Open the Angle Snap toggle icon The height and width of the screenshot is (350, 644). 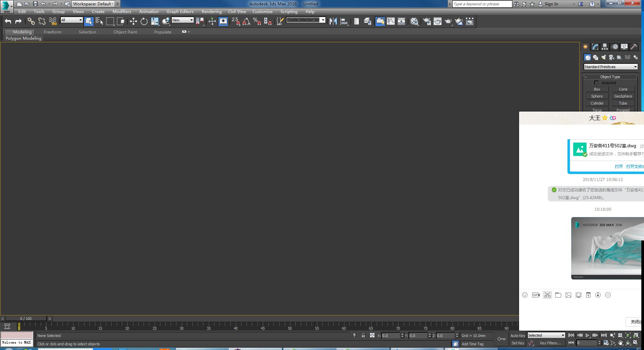pyautogui.click(x=246, y=21)
